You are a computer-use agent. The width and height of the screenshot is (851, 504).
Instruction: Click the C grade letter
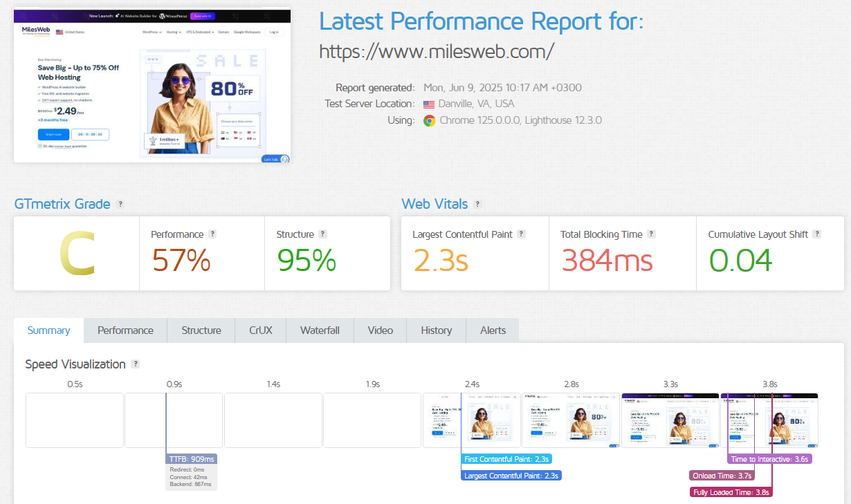pyautogui.click(x=76, y=254)
